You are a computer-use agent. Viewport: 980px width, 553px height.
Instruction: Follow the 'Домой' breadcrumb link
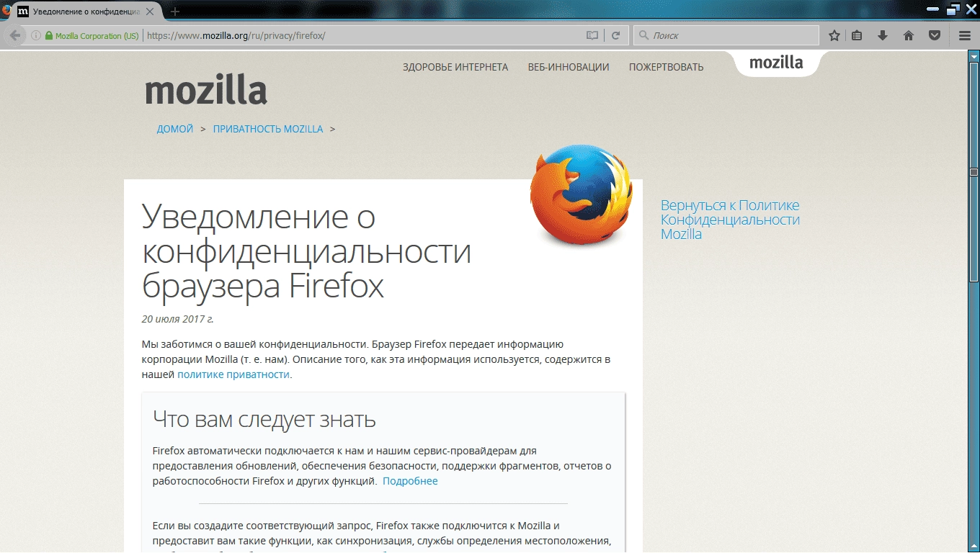click(x=175, y=129)
